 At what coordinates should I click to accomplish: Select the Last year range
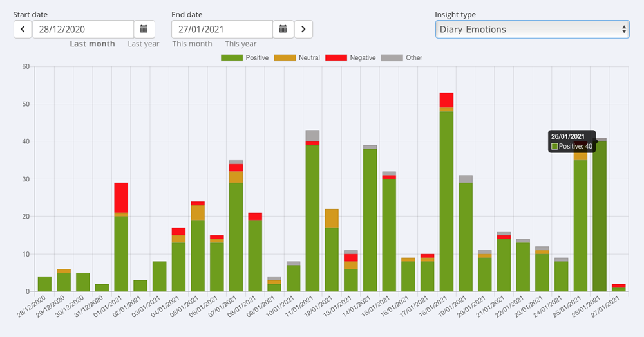tap(144, 44)
